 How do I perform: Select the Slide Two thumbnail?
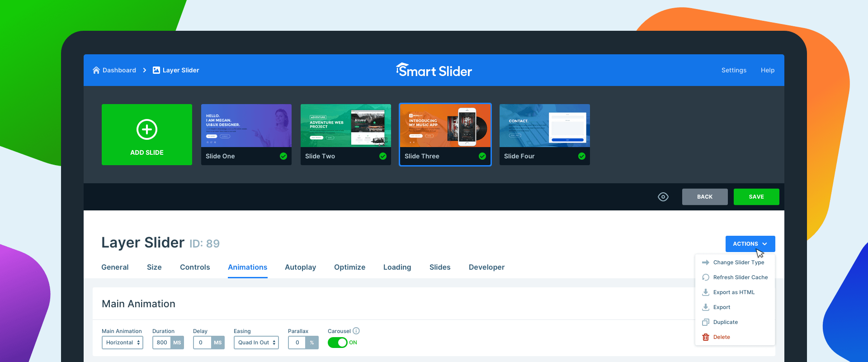pos(346,134)
